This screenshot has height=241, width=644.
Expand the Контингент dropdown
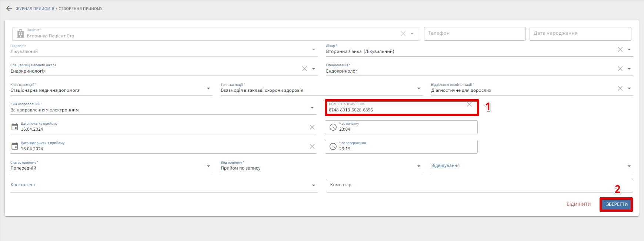(313, 185)
